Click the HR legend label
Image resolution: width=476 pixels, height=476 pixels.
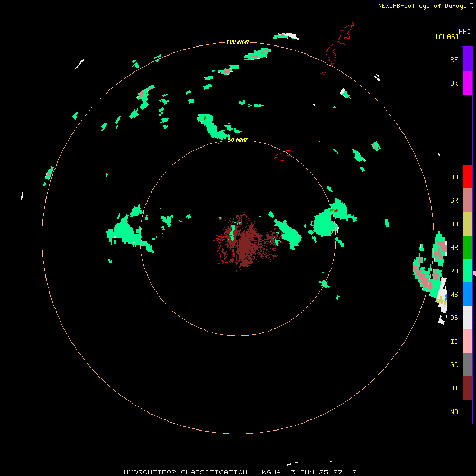pos(454,248)
